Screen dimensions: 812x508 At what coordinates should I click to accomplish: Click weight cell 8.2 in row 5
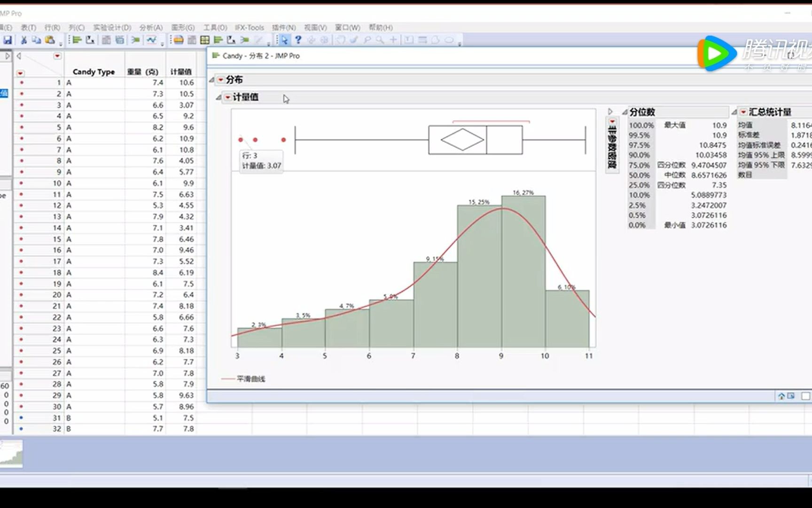[x=158, y=127]
